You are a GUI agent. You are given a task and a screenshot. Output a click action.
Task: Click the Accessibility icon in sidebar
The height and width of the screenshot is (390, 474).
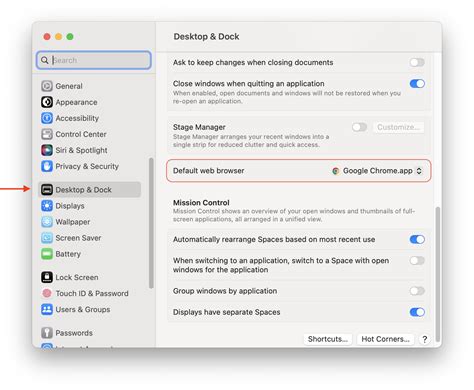pyautogui.click(x=47, y=118)
